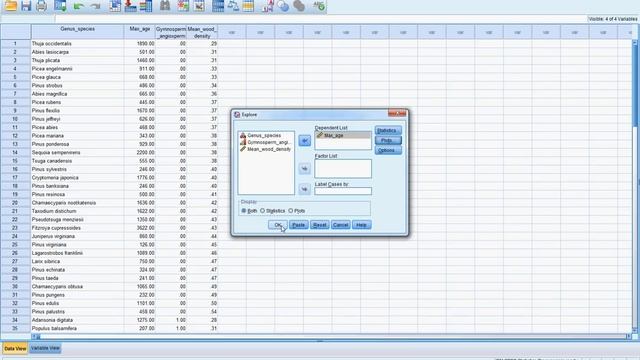Screen dimensions: 640x360
Task: Select the Max_age column header
Action: [140, 32]
